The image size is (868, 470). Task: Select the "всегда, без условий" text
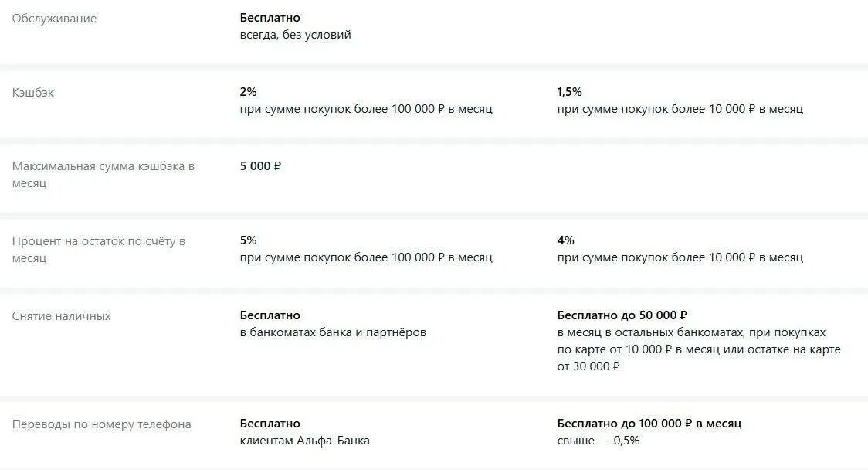(295, 35)
